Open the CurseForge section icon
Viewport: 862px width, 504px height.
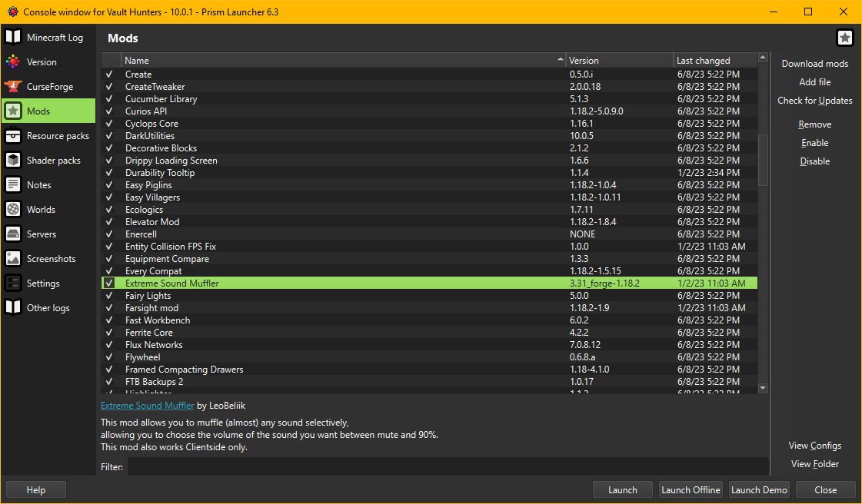pos(13,86)
